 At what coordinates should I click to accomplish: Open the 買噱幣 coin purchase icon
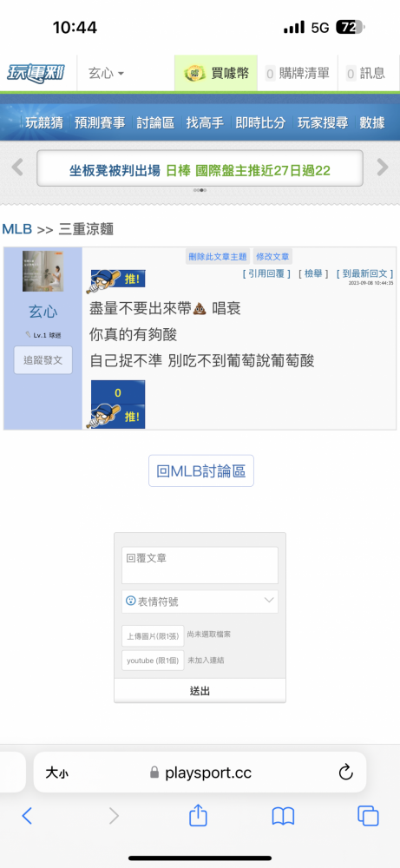pos(194,73)
